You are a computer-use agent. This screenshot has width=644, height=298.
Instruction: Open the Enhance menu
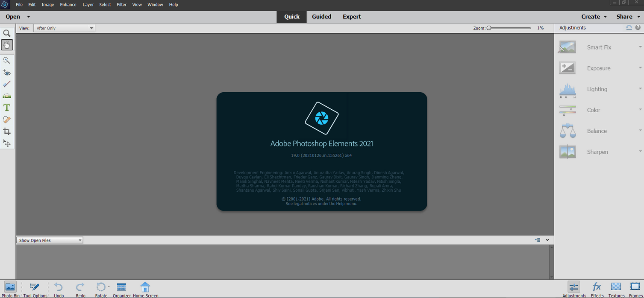pyautogui.click(x=68, y=5)
